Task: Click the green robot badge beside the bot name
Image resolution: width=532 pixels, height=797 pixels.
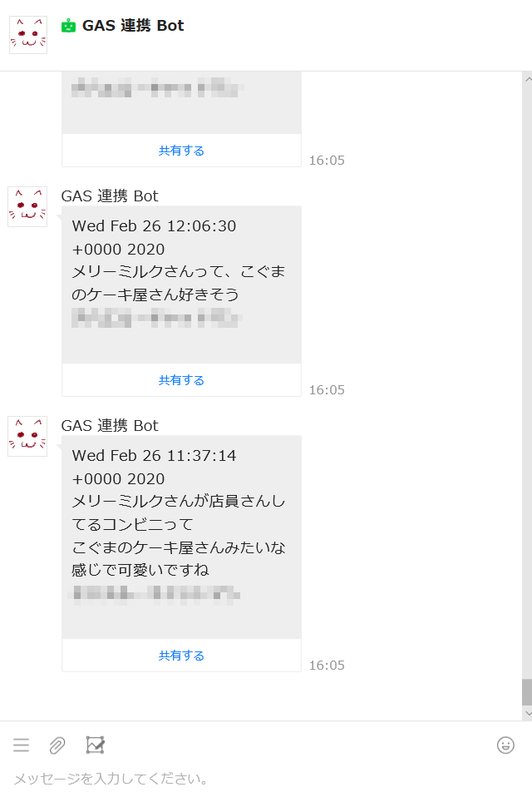Action: (68, 25)
